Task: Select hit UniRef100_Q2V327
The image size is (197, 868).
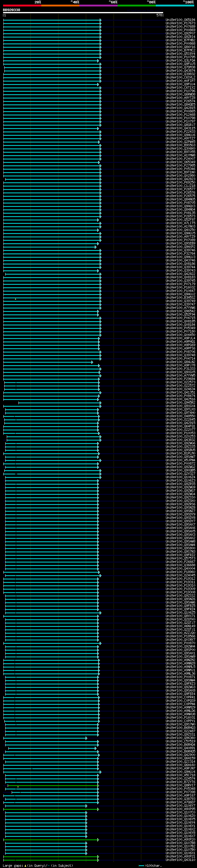Action: (180, 474)
